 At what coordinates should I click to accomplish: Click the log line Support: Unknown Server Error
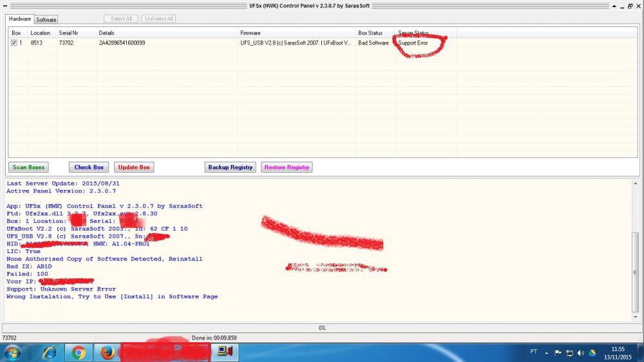(x=61, y=289)
